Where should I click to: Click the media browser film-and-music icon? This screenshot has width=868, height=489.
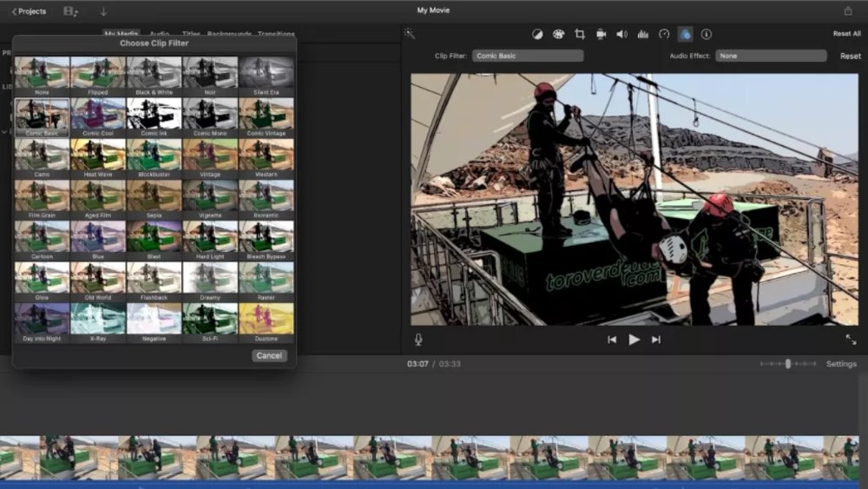[x=70, y=11]
